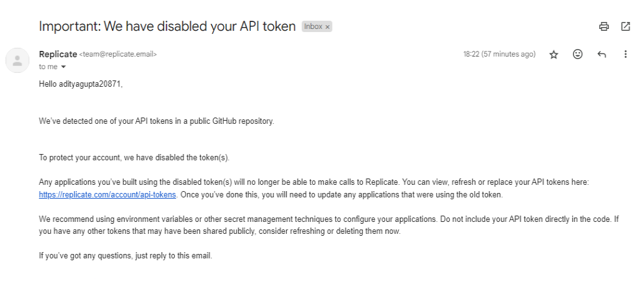The image size is (644, 281).
Task: Expand the "to me" recipient details arrow
Action: 64,67
